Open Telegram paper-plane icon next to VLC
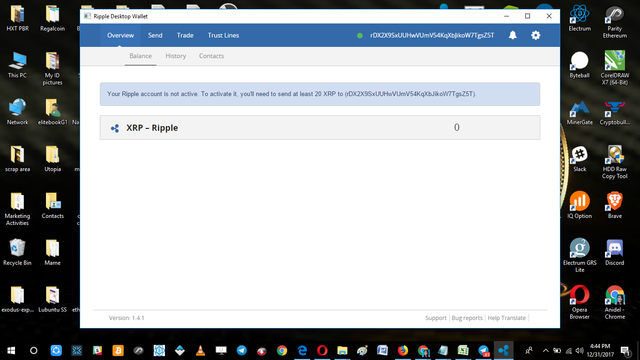Viewport: 640px width, 360px height. coord(242,351)
